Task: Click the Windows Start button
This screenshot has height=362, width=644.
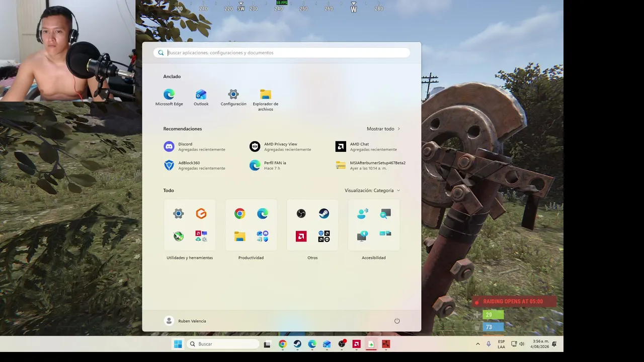Action: point(178,344)
